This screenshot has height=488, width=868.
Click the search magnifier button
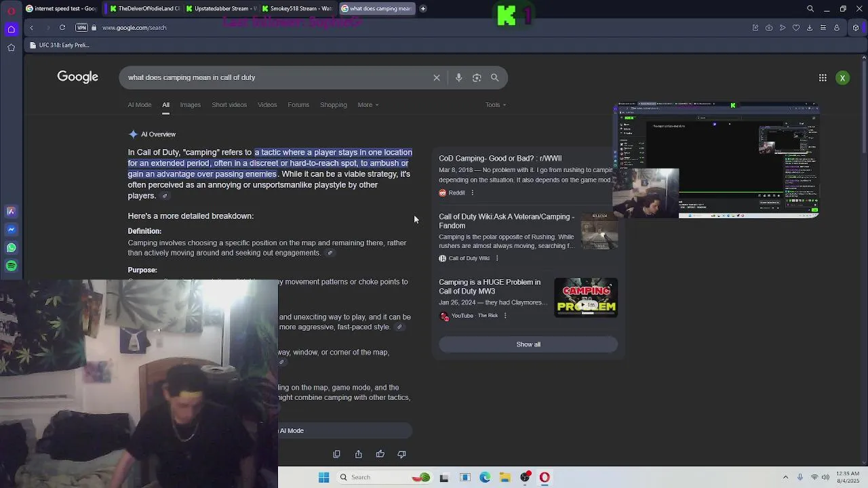[x=495, y=78]
